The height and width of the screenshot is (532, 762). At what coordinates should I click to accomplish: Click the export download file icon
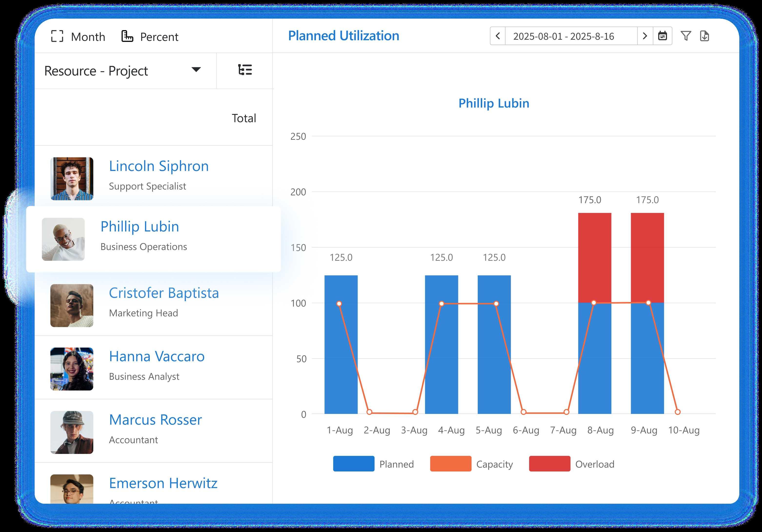[704, 36]
